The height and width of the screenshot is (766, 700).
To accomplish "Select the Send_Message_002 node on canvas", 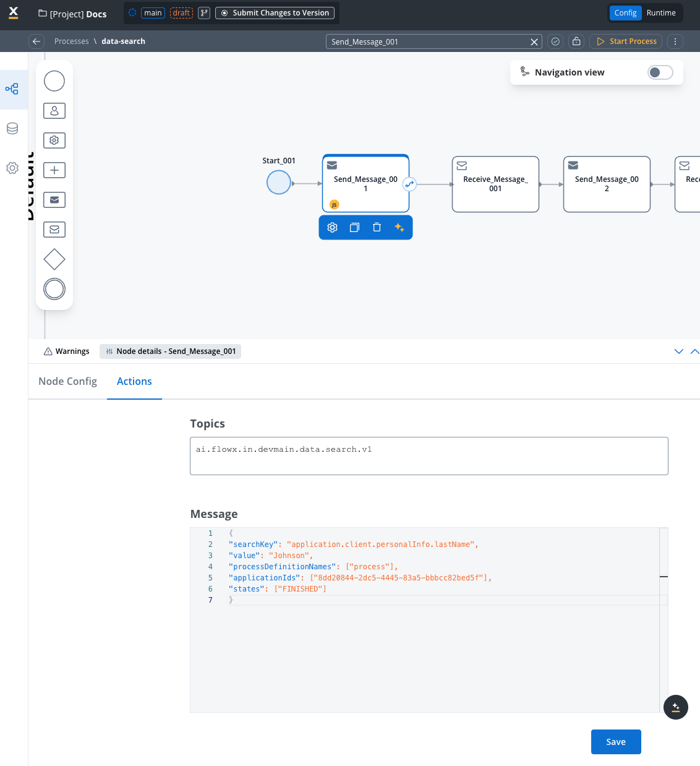I will pyautogui.click(x=607, y=184).
